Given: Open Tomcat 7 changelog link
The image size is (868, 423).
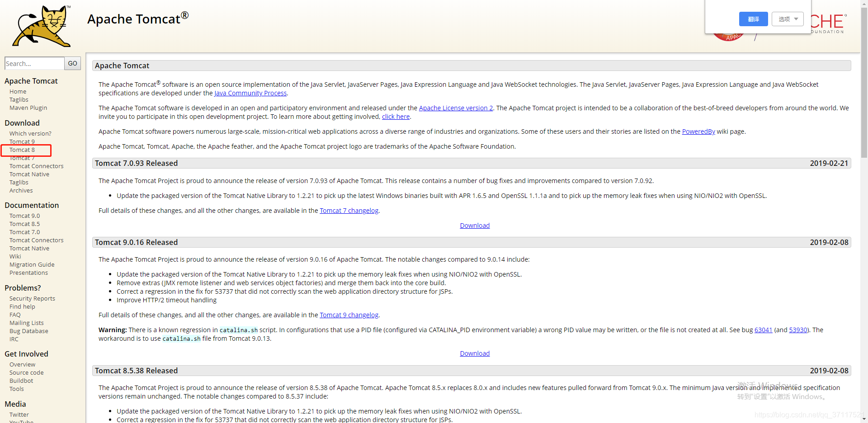Looking at the screenshot, I should click(x=349, y=211).
